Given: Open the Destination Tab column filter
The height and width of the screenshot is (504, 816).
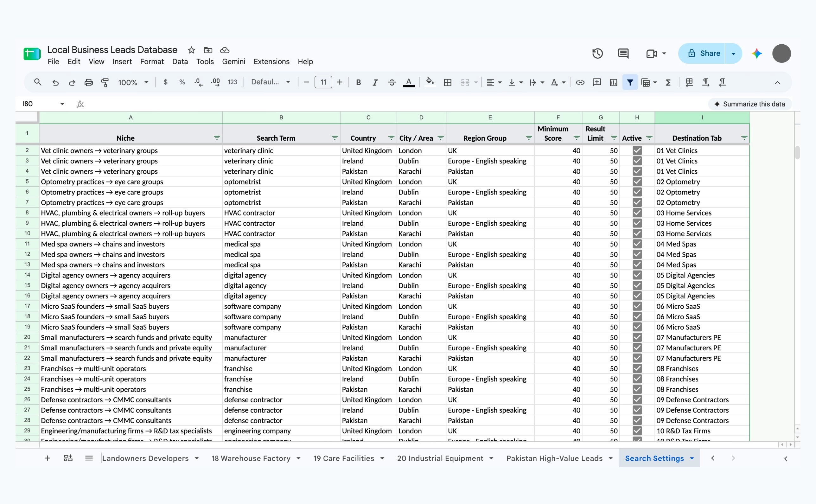Looking at the screenshot, I should click(x=744, y=138).
